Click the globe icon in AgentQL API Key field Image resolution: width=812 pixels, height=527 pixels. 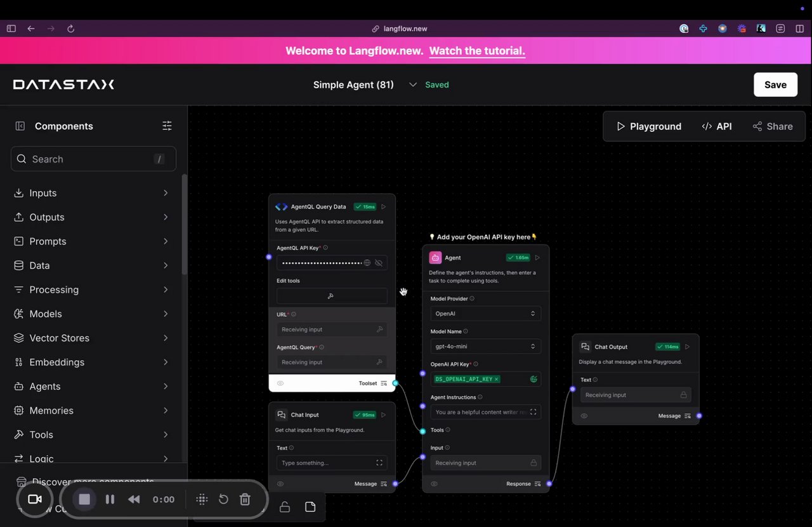click(367, 263)
